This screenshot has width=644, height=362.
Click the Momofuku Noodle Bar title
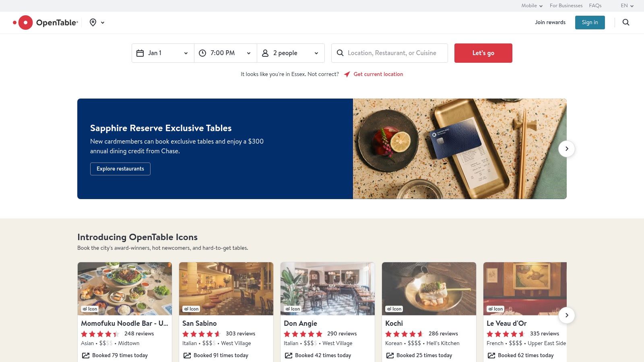125,323
